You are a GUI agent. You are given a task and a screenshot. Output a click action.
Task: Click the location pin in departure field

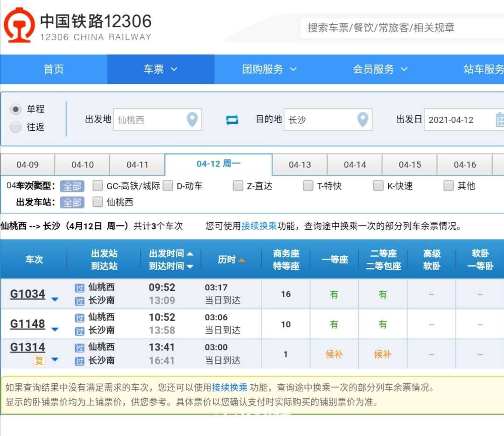point(192,120)
